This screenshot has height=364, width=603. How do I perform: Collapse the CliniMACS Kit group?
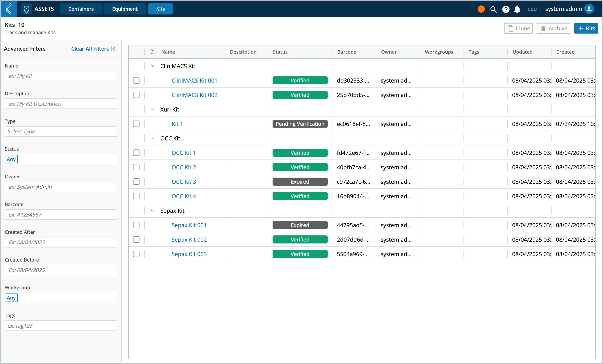(152, 66)
